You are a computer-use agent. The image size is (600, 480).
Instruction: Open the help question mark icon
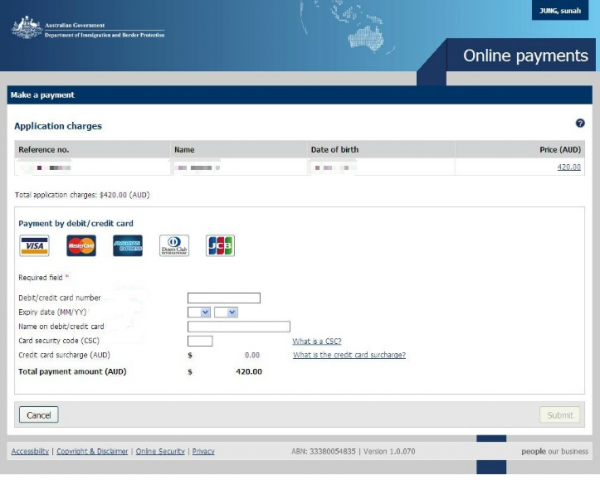click(x=580, y=123)
